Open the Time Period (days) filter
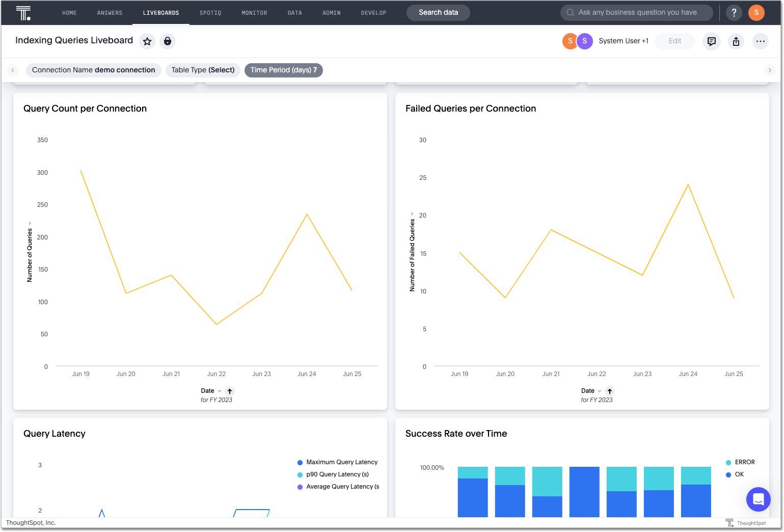Image resolution: width=784 pixels, height=532 pixels. 283,70
